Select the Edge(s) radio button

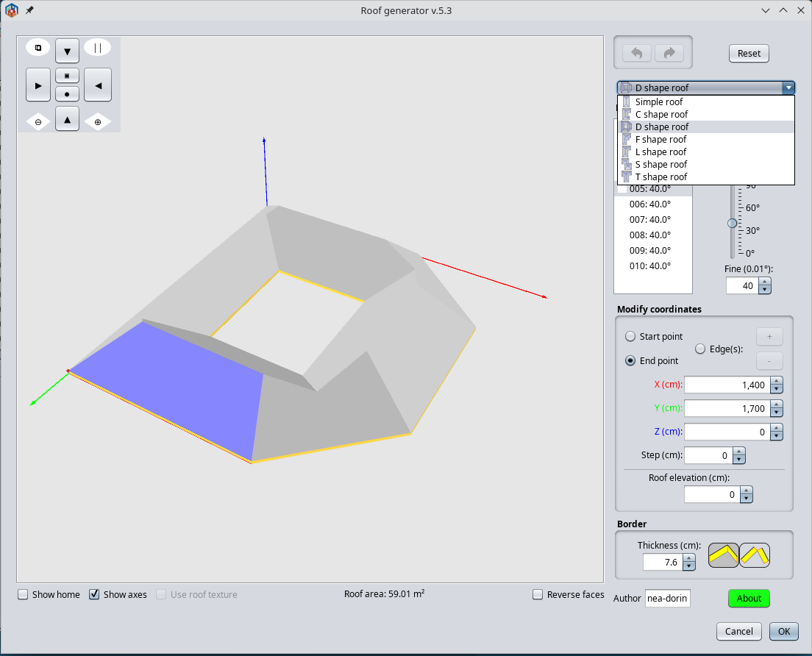pos(700,349)
